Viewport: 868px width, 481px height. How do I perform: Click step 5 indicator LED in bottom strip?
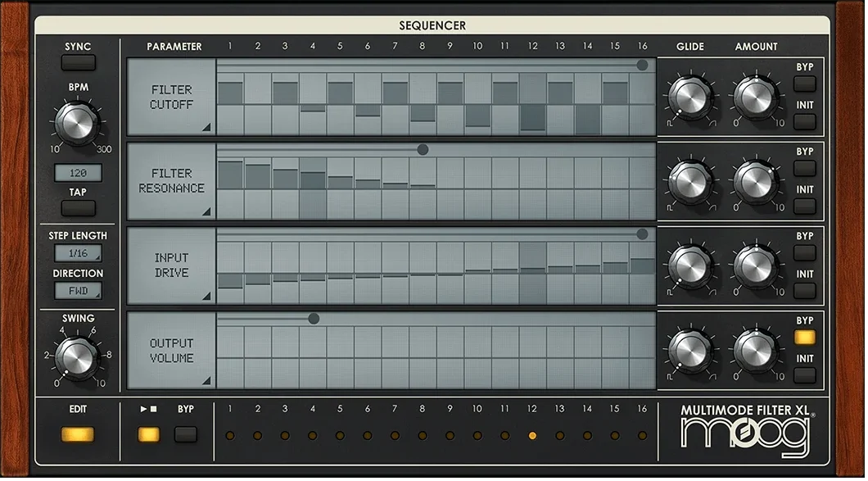point(340,436)
